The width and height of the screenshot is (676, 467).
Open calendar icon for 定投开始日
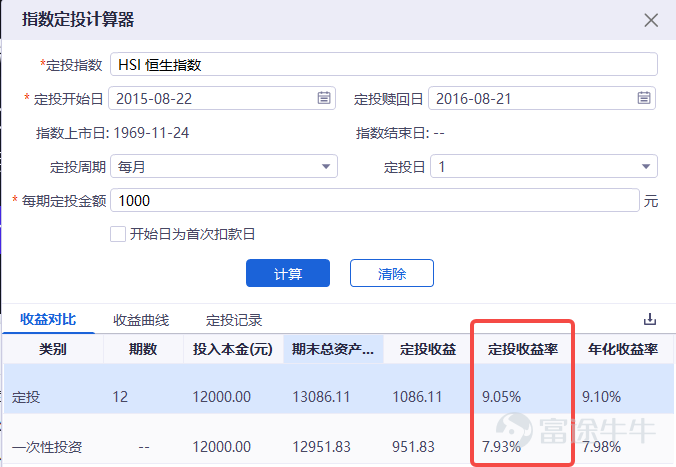click(x=324, y=98)
